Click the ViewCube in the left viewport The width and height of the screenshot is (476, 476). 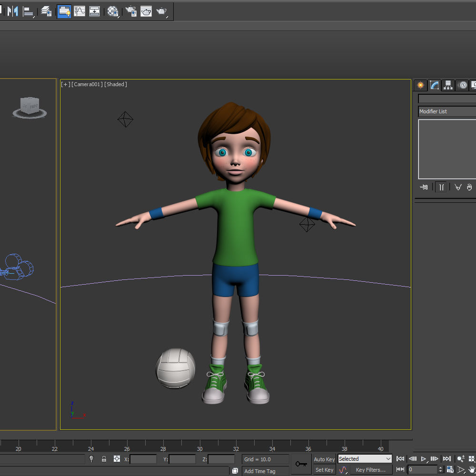(x=30, y=108)
